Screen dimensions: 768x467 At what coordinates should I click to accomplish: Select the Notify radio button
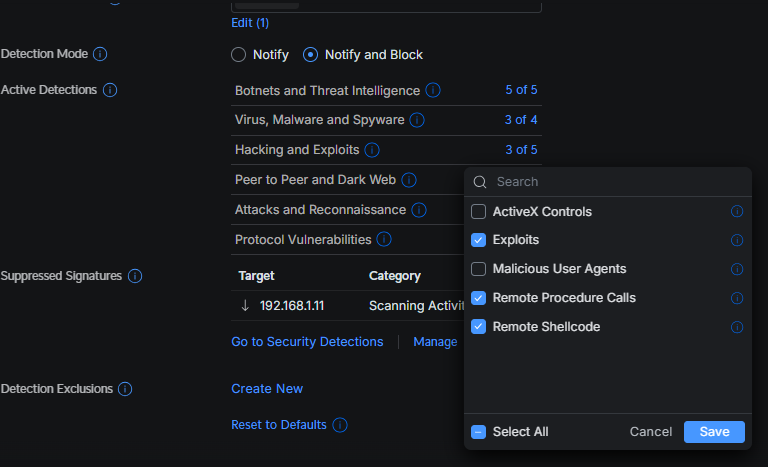(x=238, y=55)
